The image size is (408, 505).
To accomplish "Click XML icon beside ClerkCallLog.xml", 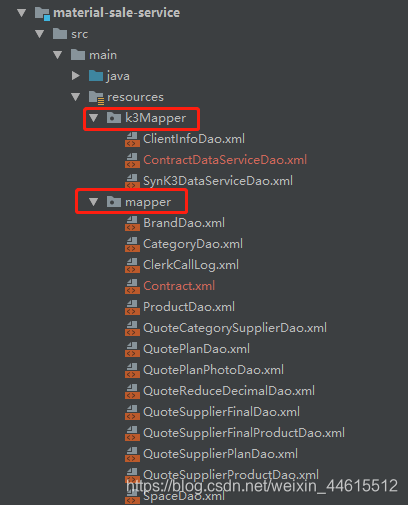I will (132, 265).
